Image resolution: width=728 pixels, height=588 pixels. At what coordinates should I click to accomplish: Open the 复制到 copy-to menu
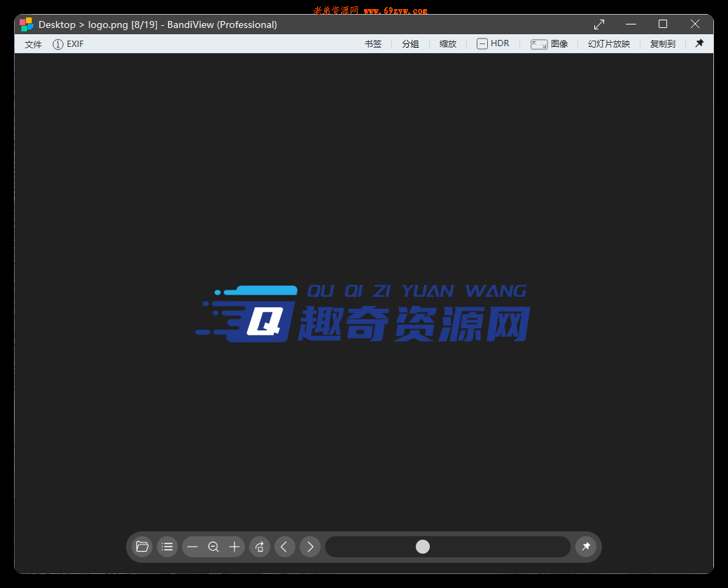[x=662, y=43]
